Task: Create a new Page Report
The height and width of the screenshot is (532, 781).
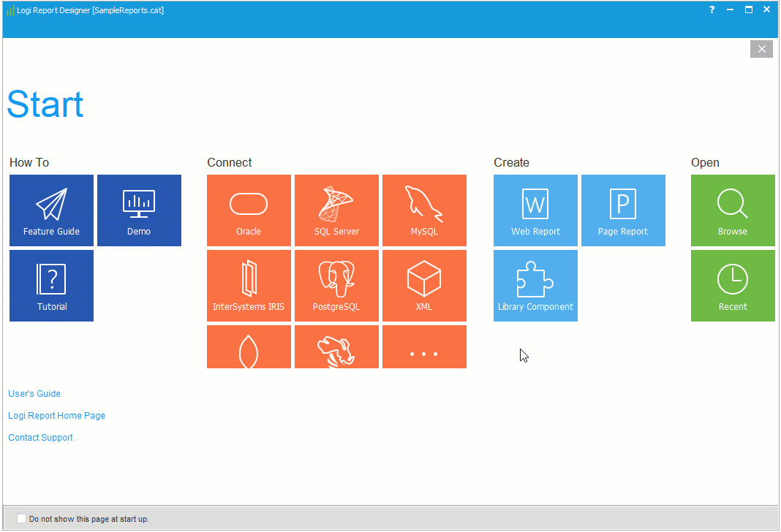Action: [623, 210]
